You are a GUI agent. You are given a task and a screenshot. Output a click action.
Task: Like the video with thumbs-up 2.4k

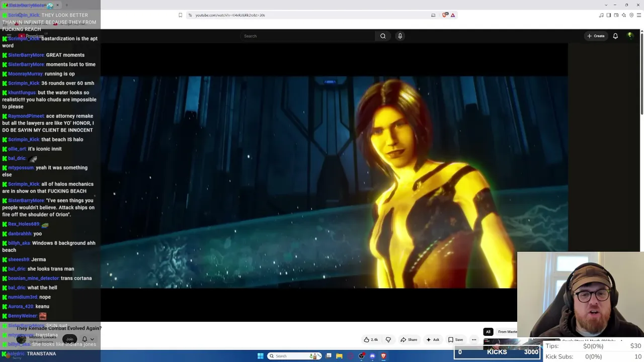tap(371, 340)
